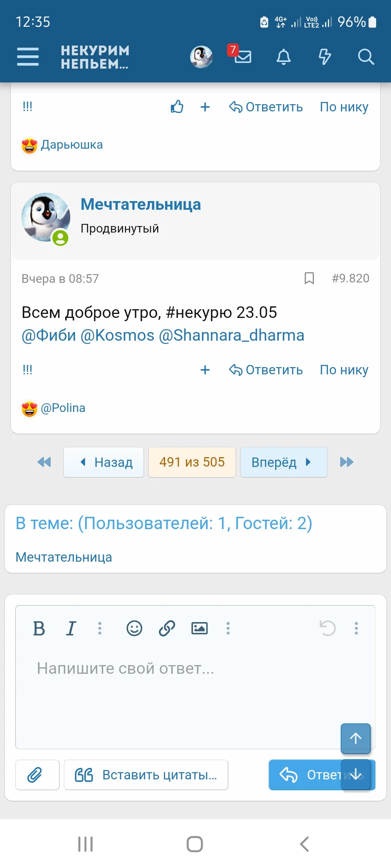Go to previous page with Назад
This screenshot has width=391, height=868.
click(x=104, y=462)
